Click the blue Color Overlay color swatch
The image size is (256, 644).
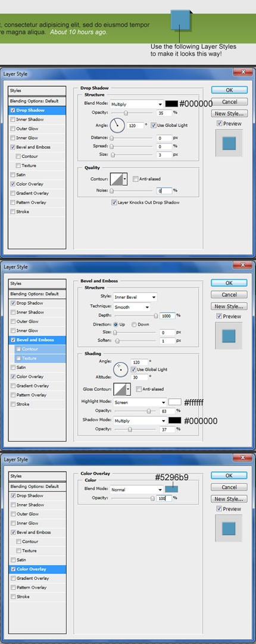[171, 489]
